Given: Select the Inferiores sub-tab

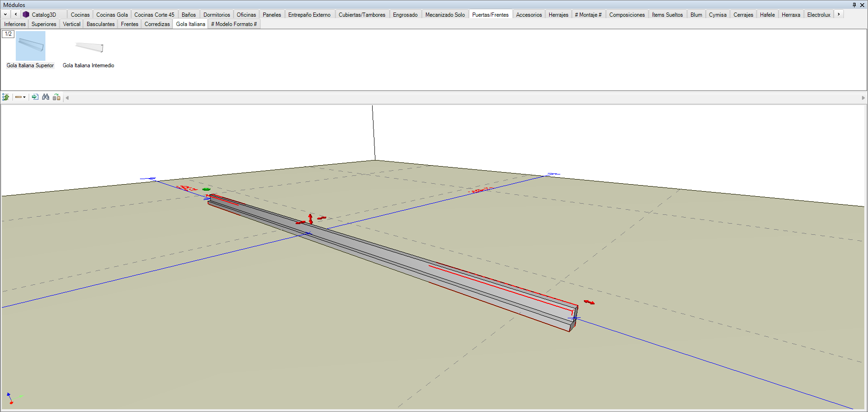Looking at the screenshot, I should (15, 24).
